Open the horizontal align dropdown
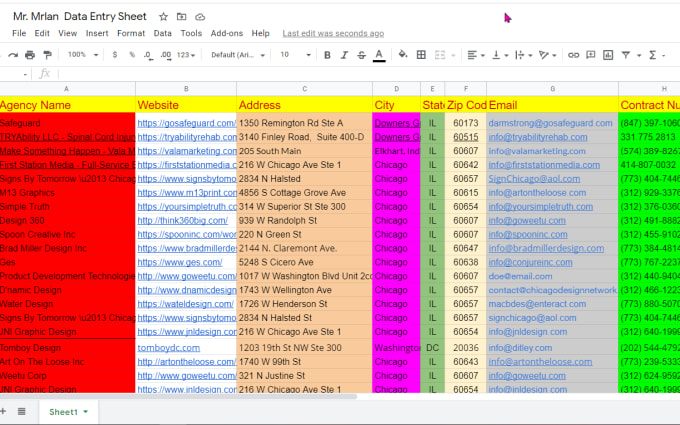The image size is (680, 425). click(x=476, y=55)
